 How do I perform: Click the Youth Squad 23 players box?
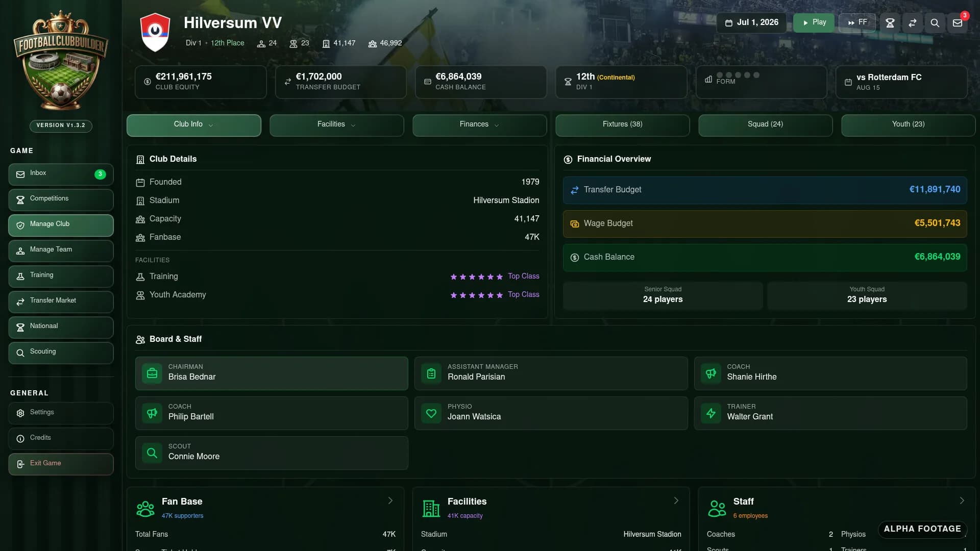pos(867,295)
